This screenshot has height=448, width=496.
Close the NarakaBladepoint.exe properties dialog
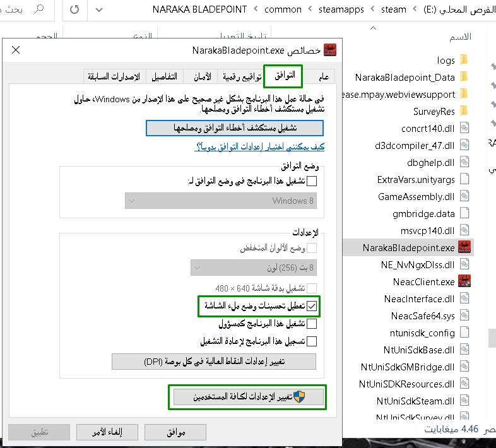16,50
